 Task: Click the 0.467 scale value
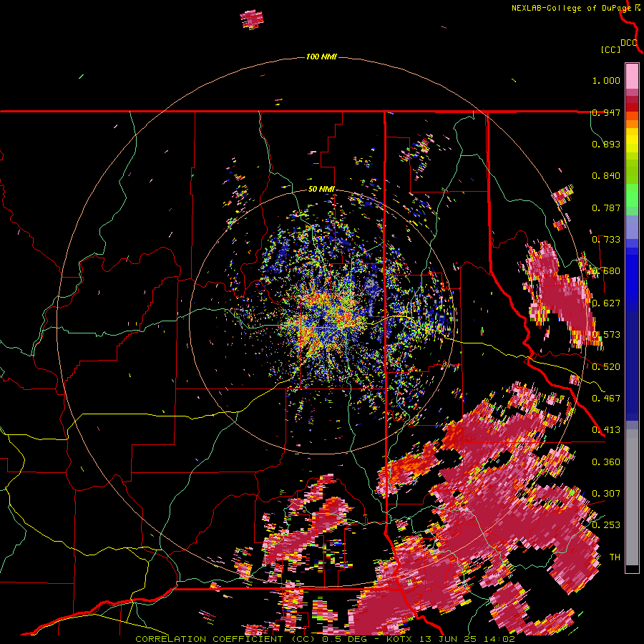[606, 399]
